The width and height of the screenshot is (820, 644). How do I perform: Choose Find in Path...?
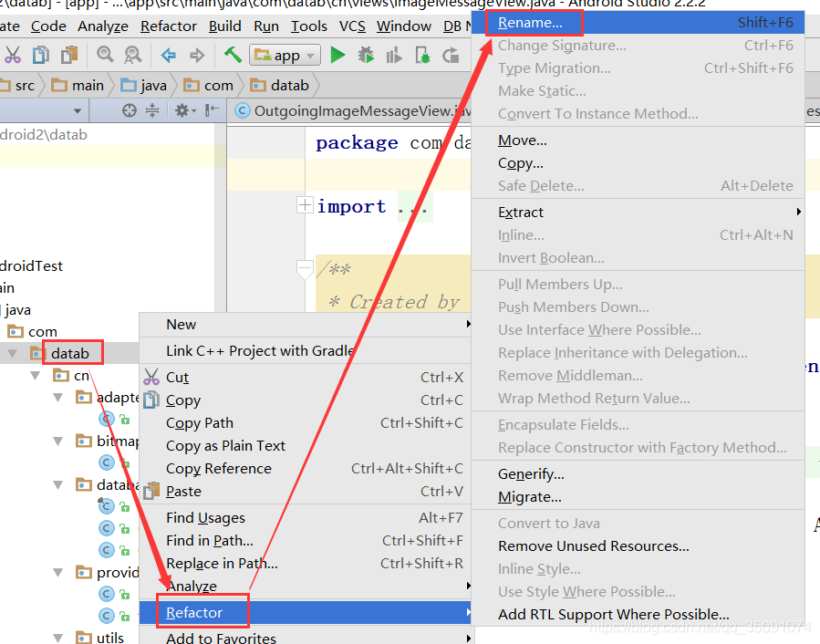point(306,540)
